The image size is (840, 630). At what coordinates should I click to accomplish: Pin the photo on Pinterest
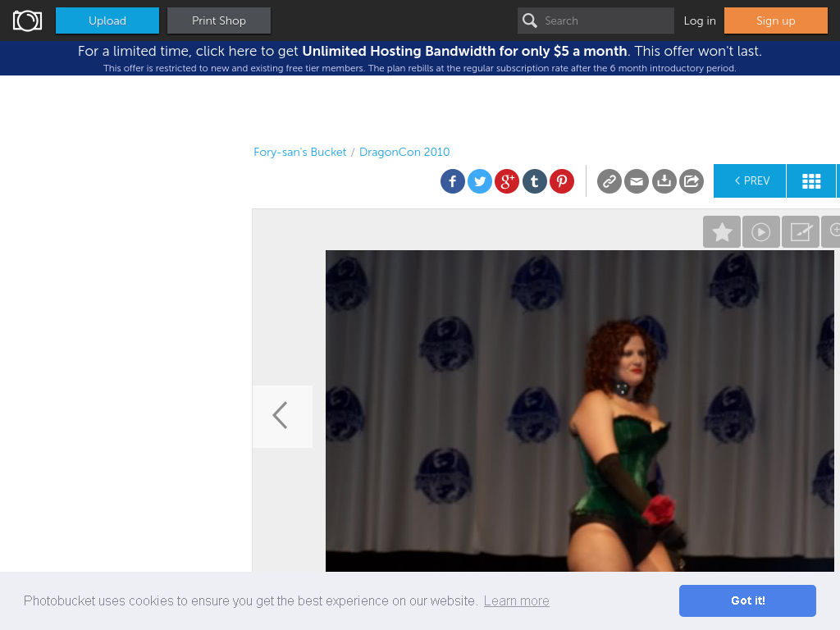(562, 181)
